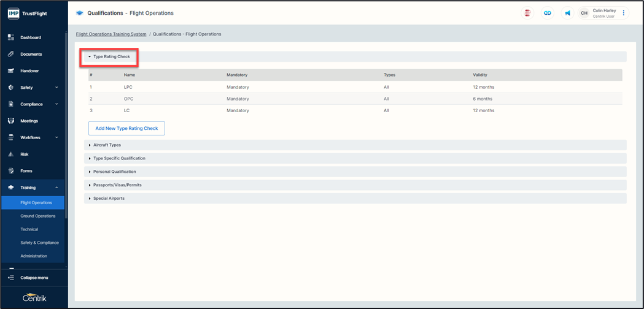Click the Meetings icon in sidebar
The width and height of the screenshot is (644, 309).
point(11,121)
